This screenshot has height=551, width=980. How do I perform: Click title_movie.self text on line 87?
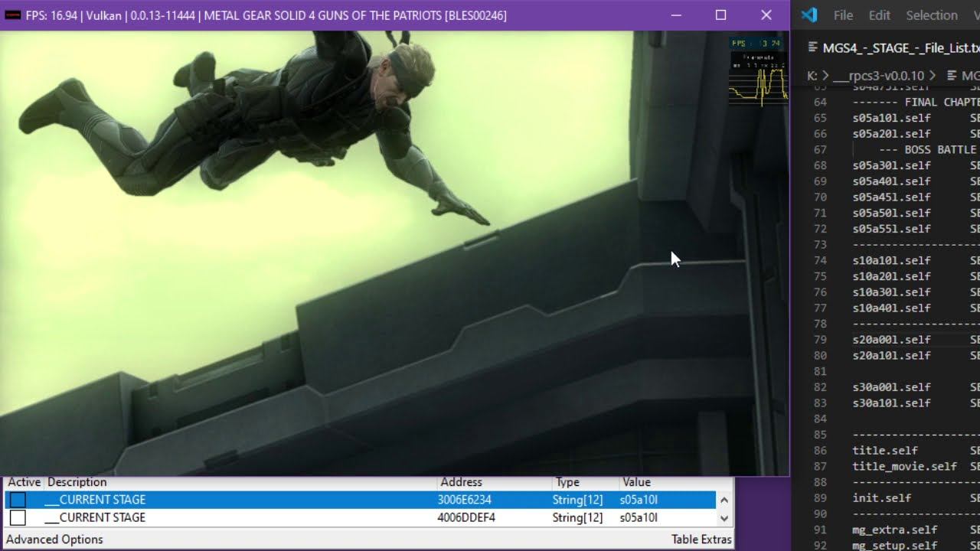coord(905,467)
